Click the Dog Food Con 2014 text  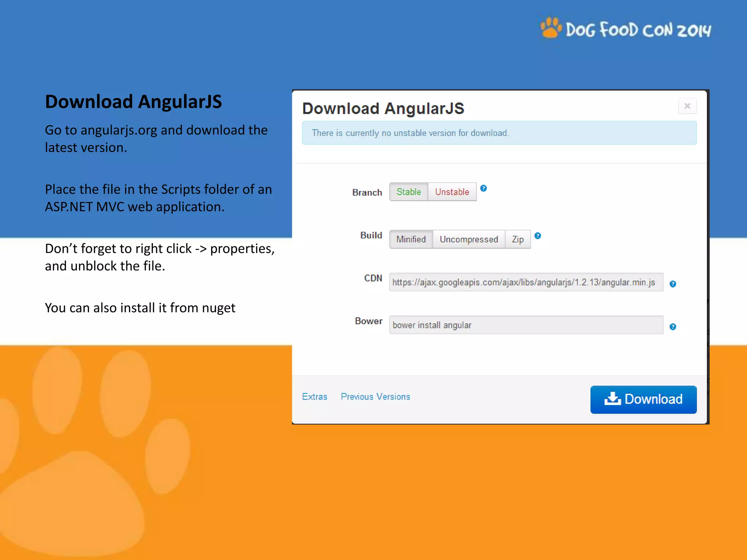coord(638,30)
